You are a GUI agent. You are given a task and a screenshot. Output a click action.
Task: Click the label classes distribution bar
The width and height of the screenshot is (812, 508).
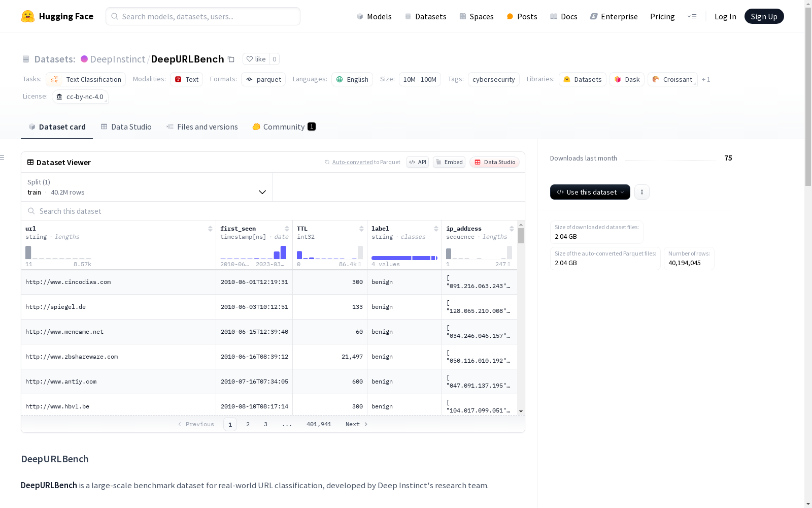[404, 258]
